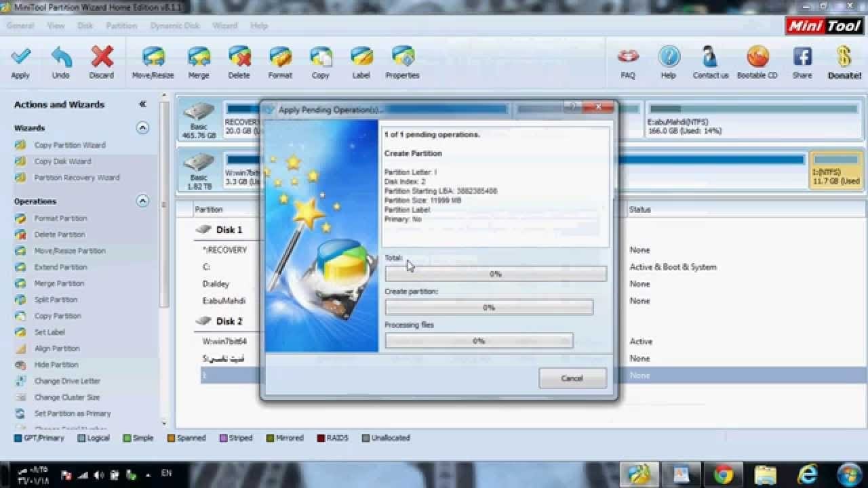
Task: Click the Apply checkmark toolbar icon
Action: 20,58
